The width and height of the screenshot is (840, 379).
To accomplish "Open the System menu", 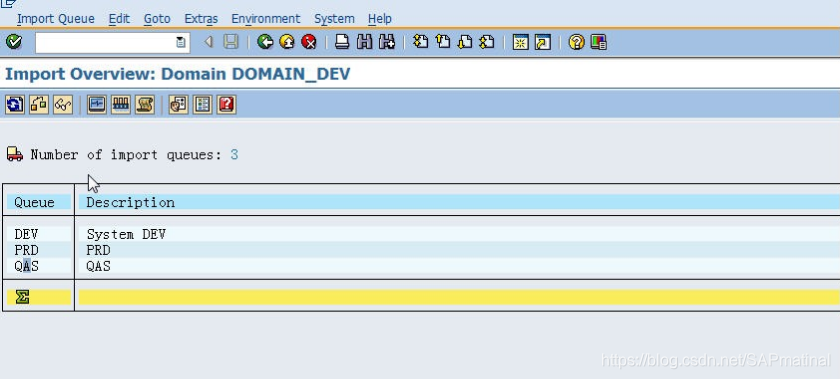I will pyautogui.click(x=334, y=19).
